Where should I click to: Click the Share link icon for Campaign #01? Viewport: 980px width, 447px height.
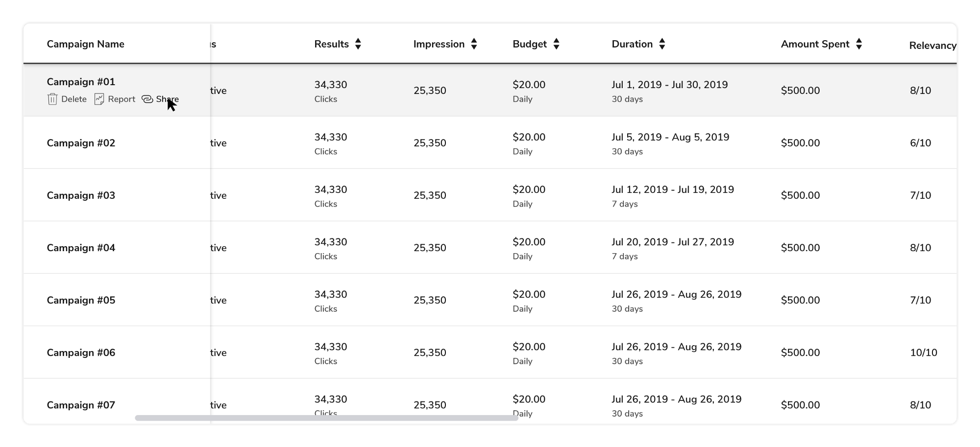(x=147, y=99)
